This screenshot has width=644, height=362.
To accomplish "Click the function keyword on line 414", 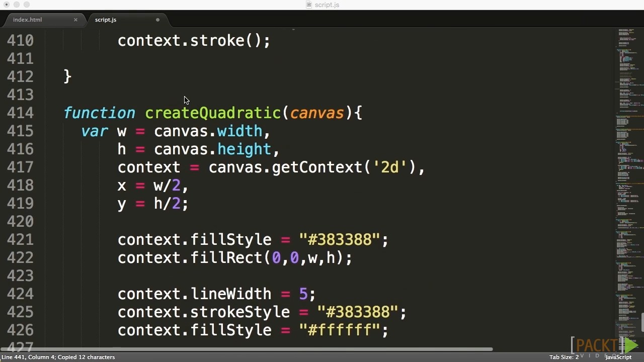I will point(100,113).
